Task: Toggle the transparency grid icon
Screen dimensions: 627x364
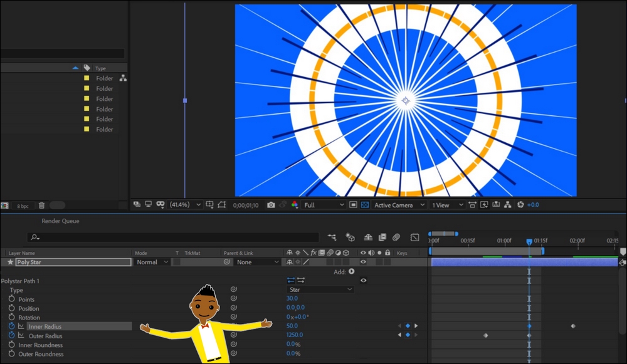Action: pos(365,205)
